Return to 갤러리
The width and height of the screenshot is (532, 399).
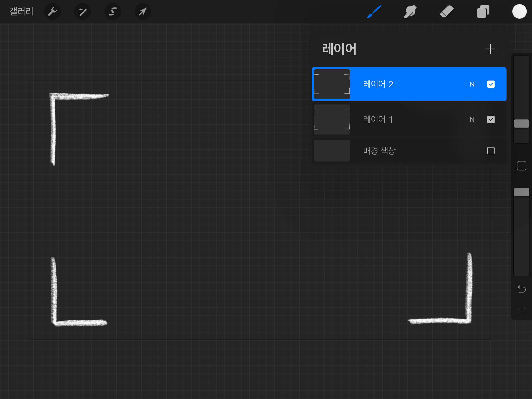(x=21, y=12)
